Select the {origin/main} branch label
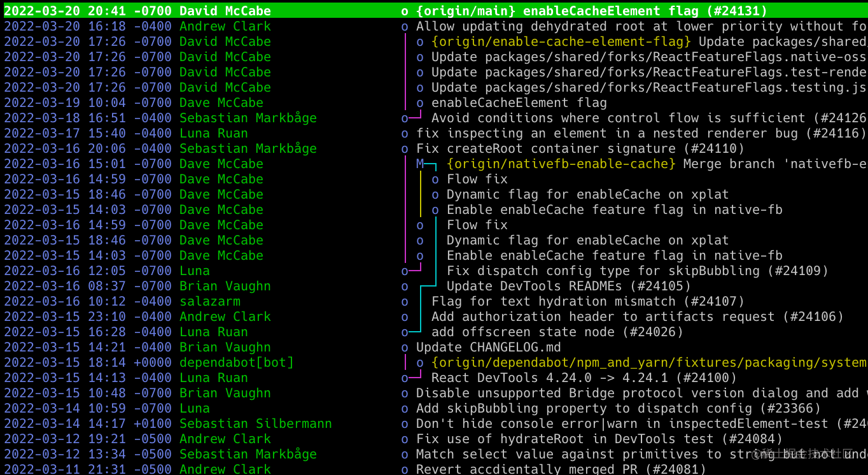The image size is (868, 475). click(x=466, y=11)
